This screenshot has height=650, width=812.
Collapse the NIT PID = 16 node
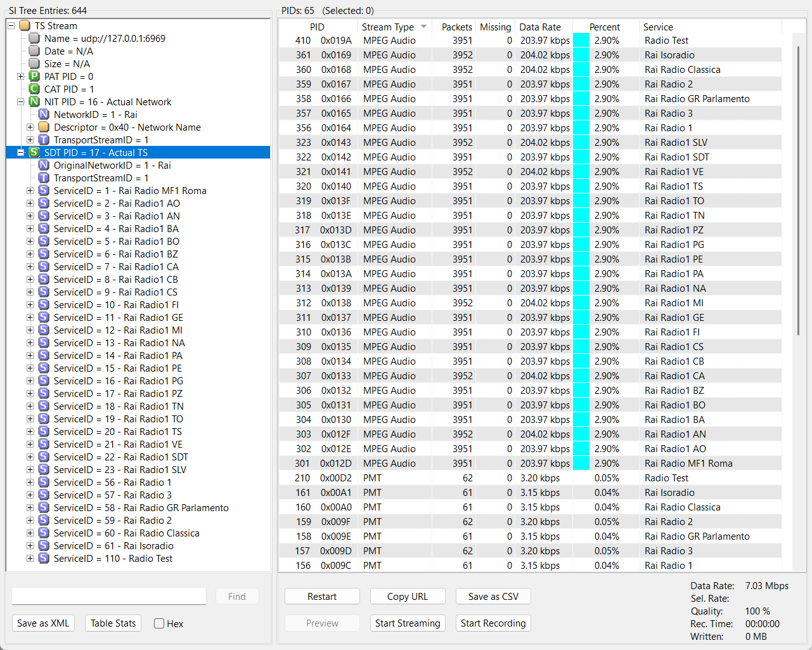click(20, 102)
